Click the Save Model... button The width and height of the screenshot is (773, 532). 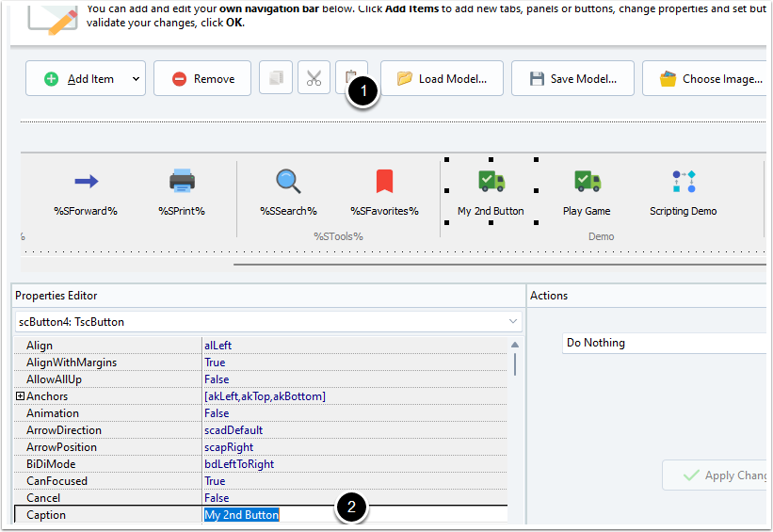coord(572,79)
